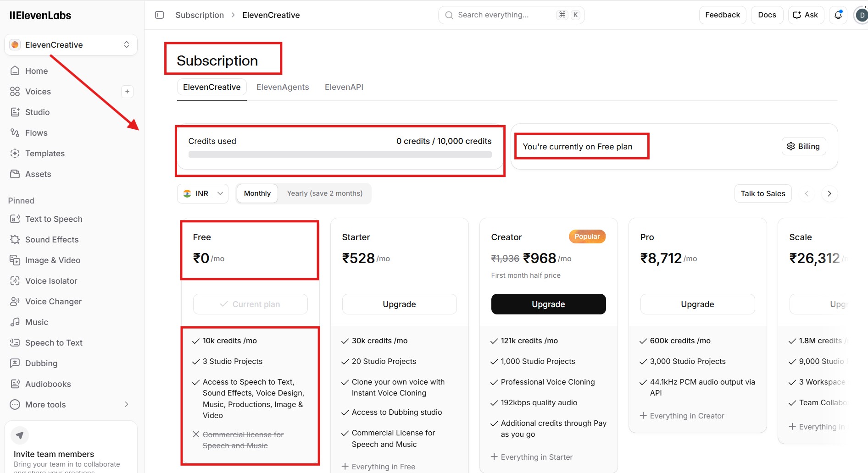Click the ElevenLabs logo
This screenshot has width=868, height=473.
click(40, 15)
